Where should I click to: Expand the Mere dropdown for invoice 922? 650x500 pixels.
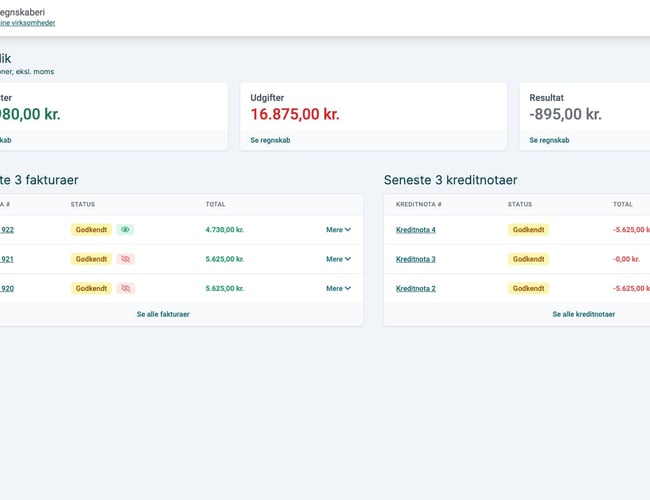[338, 229]
